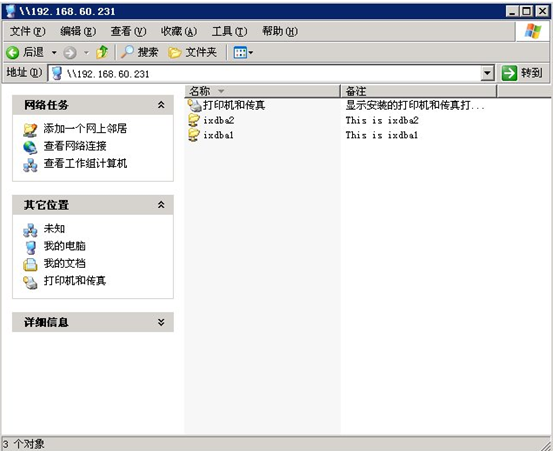Open the Views icon dropdown in toolbar
Viewport: 553px width, 451px height.
coord(243,53)
